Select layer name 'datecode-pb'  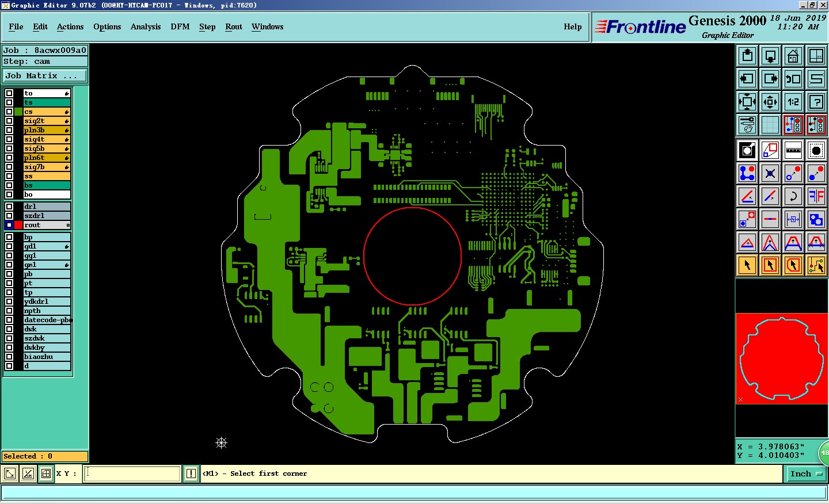pyautogui.click(x=47, y=320)
